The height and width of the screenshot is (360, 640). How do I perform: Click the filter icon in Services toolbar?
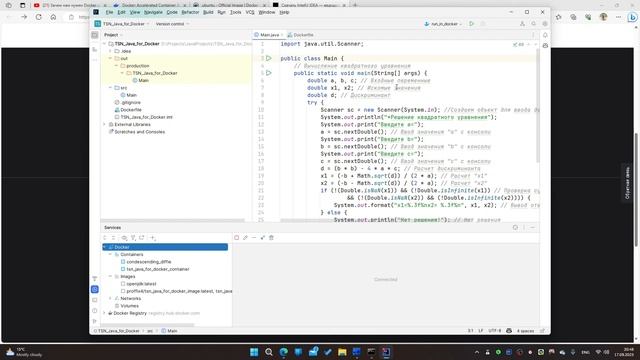pos(133,238)
